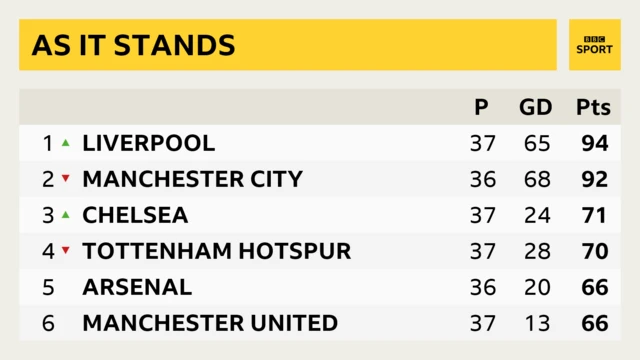Click Manchester City's red down arrow
Image resolution: width=640 pixels, height=360 pixels.
tap(66, 178)
